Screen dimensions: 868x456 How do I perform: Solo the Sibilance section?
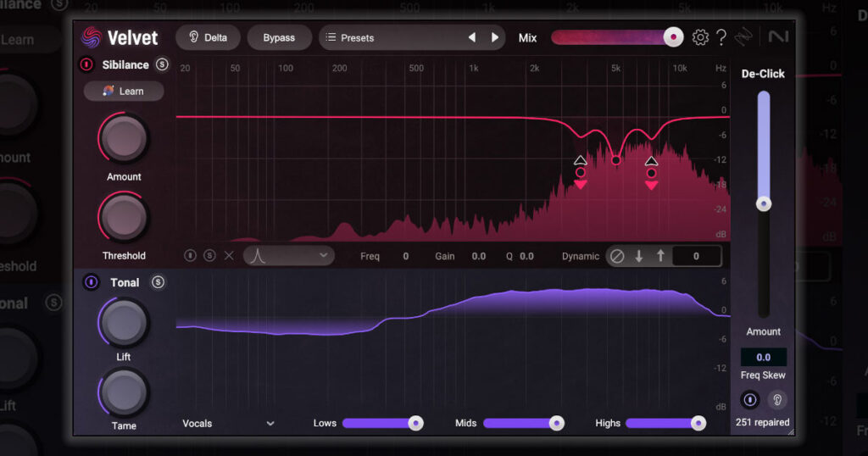coord(162,64)
